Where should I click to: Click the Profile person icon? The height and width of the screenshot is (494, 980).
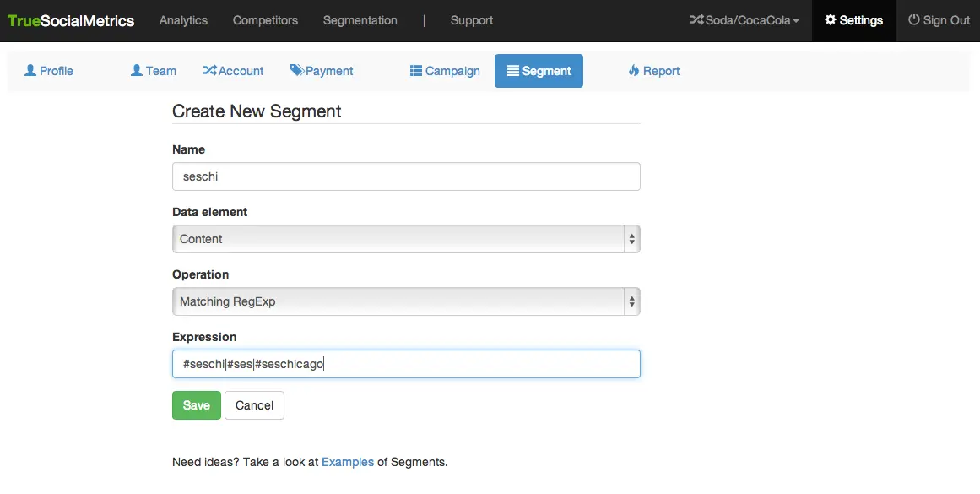coord(30,71)
